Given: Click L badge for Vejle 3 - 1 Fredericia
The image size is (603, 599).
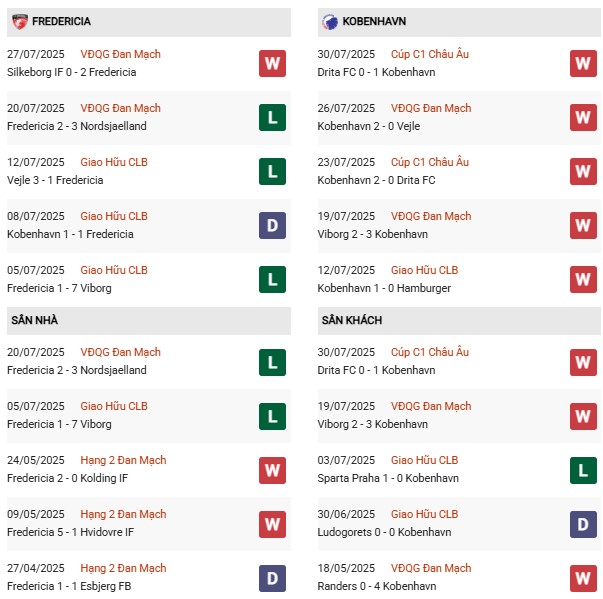Looking at the screenshot, I should 271,172.
